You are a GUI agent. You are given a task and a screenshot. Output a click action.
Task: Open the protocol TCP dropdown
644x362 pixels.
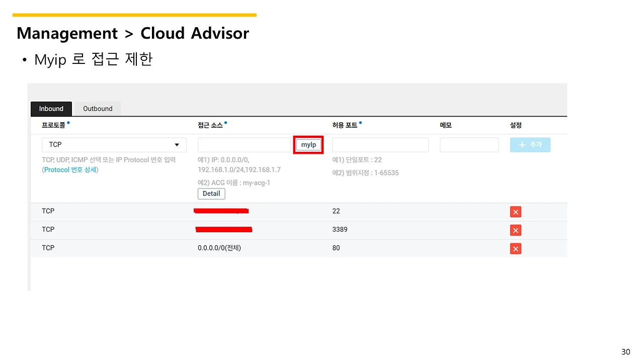pyautogui.click(x=114, y=145)
